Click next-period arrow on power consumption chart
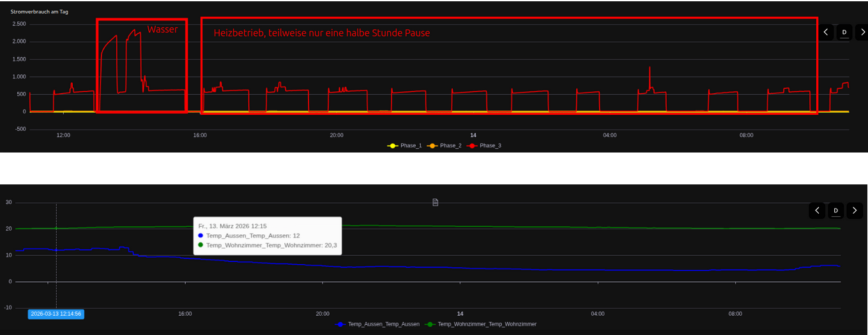 coord(862,32)
